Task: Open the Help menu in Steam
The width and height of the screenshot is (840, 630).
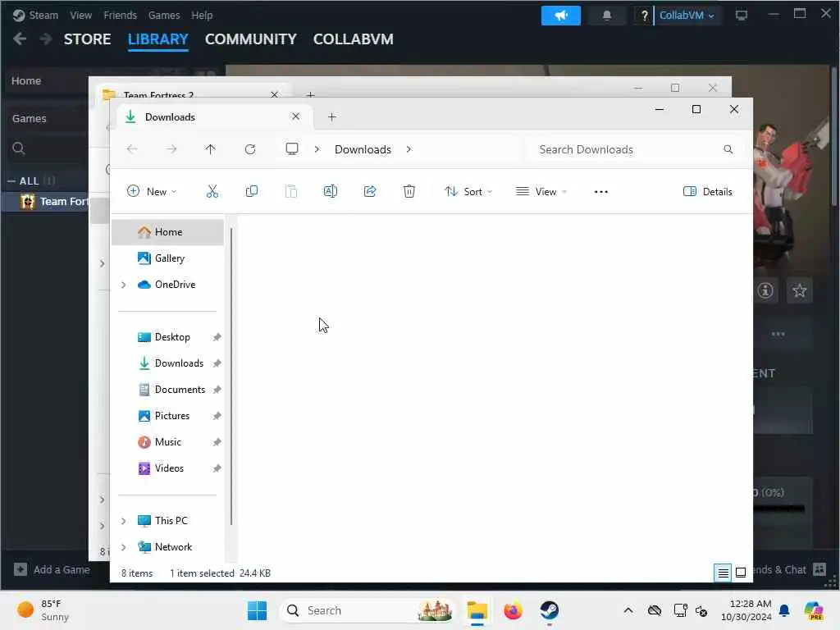Action: click(x=202, y=16)
